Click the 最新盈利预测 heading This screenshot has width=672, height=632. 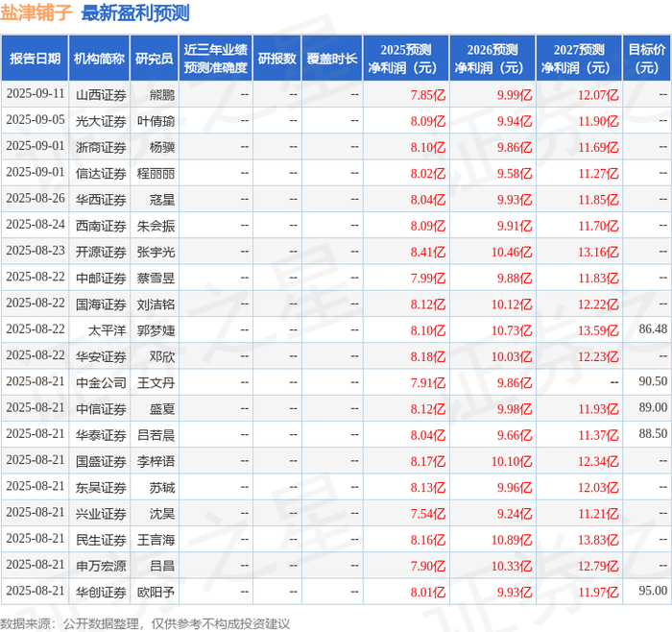point(135,12)
